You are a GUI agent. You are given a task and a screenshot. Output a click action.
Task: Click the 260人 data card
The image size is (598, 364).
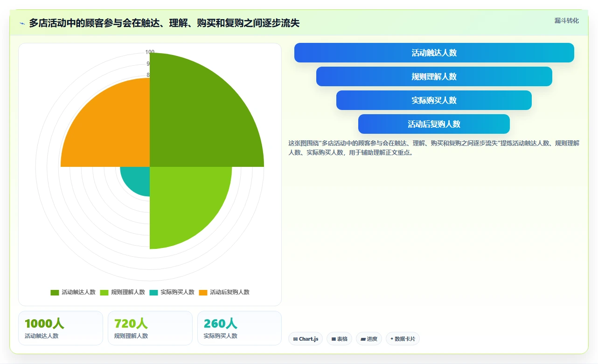[240, 328]
